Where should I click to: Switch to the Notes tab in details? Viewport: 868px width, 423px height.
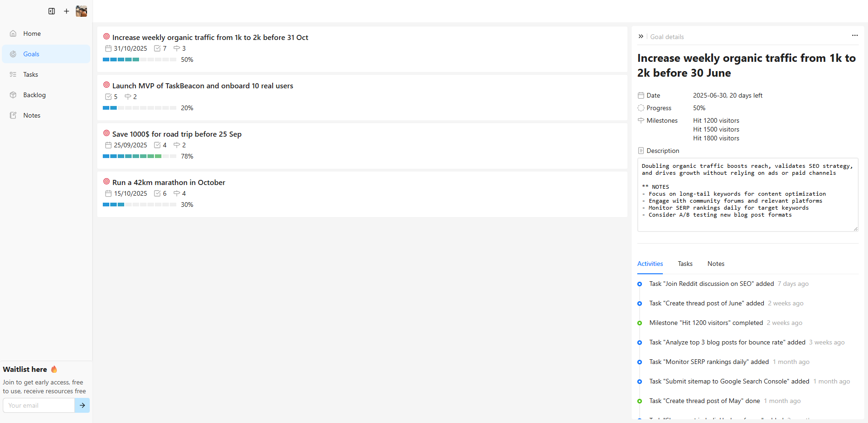coord(715,264)
